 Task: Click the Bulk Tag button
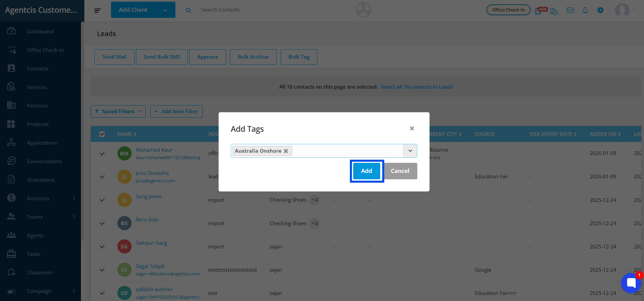[299, 57]
